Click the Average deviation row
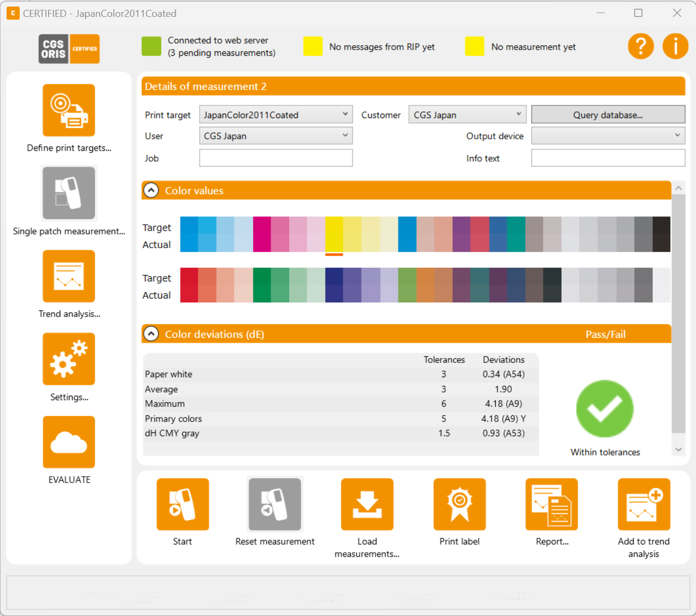 point(341,389)
